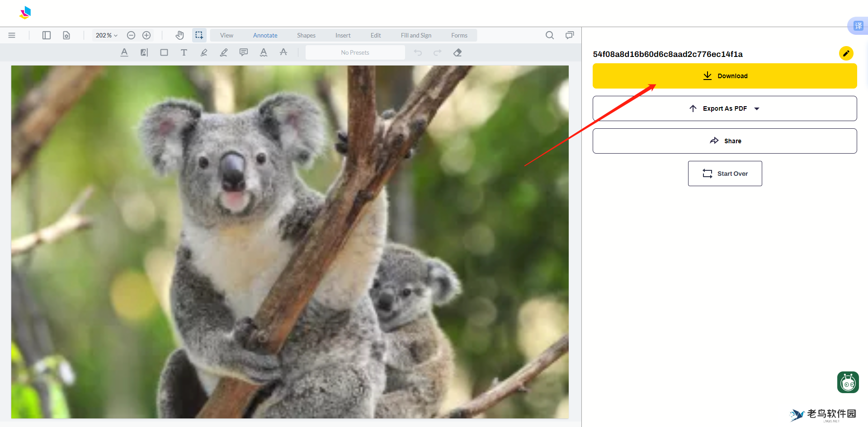This screenshot has width=868, height=427.
Task: Redo the last action
Action: pos(437,52)
